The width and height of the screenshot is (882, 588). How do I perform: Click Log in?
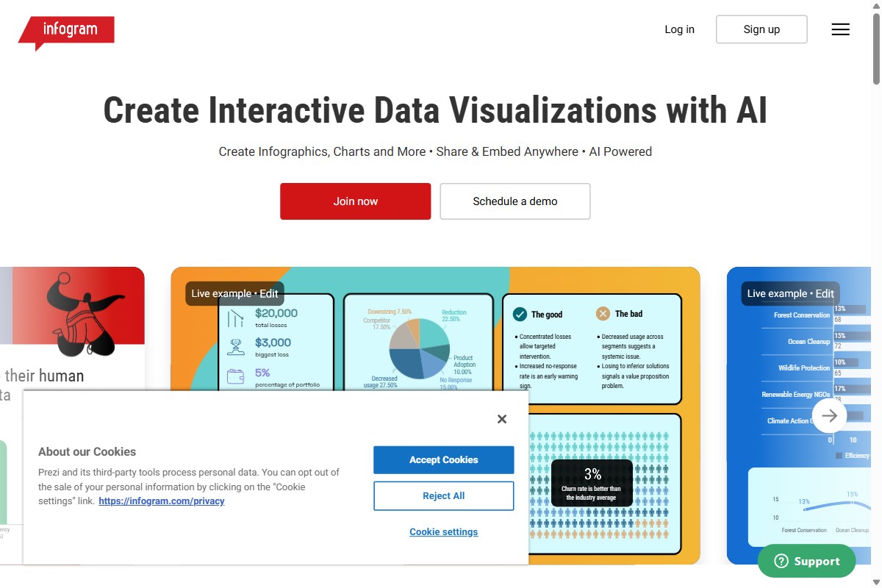[x=679, y=29]
